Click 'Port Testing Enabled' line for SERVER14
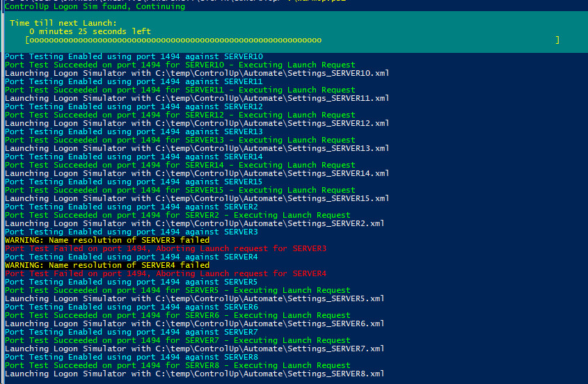The image size is (588, 384). point(134,157)
